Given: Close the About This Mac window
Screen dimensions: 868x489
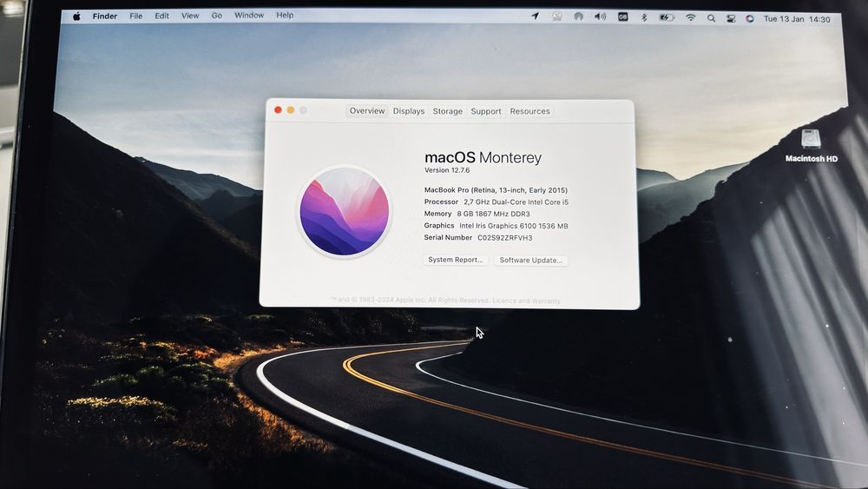Looking at the screenshot, I should click(278, 110).
